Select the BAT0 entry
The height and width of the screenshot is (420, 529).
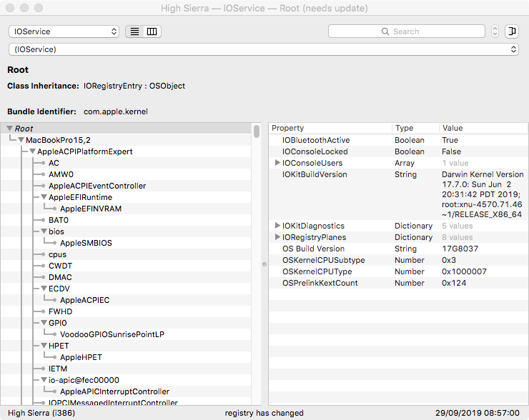[x=59, y=220]
